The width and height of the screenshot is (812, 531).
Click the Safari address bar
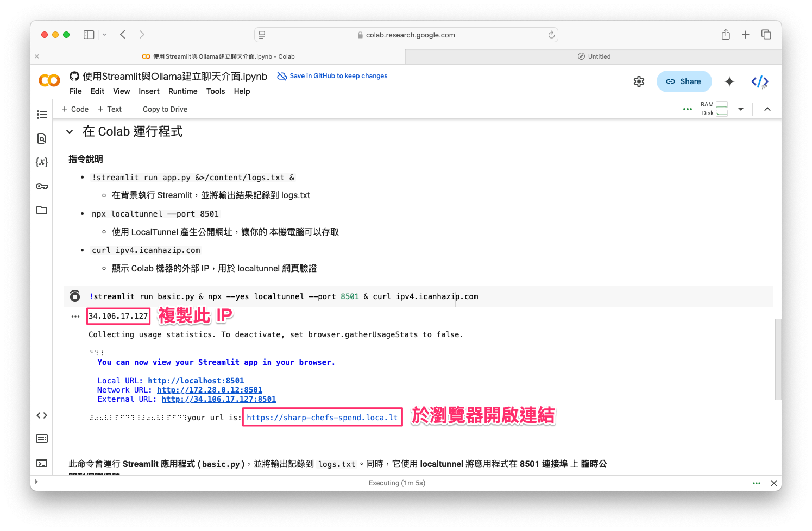(x=406, y=35)
